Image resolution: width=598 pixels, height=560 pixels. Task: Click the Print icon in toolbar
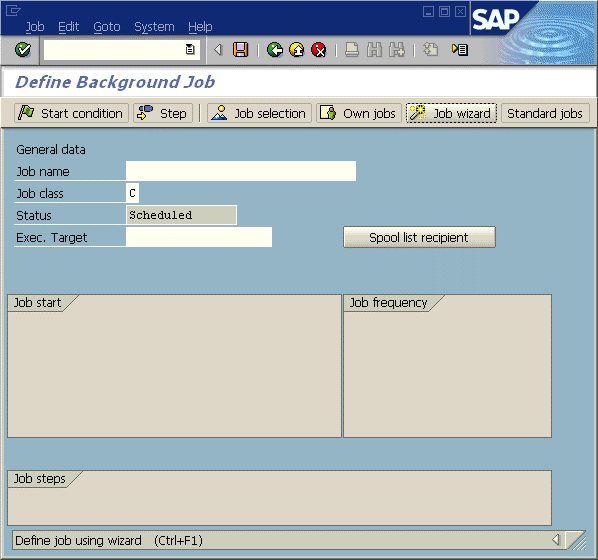pos(352,50)
